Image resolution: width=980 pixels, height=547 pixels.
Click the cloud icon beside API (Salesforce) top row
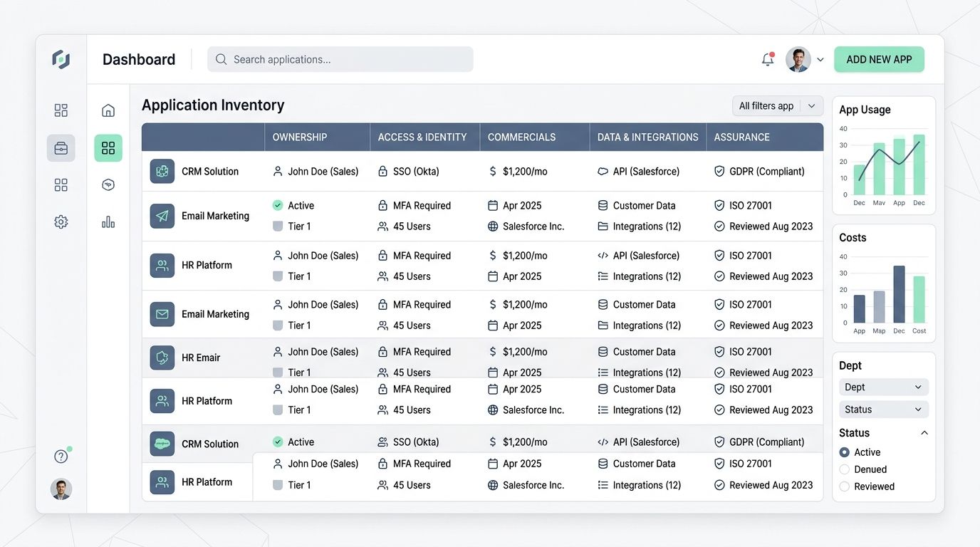tap(603, 172)
